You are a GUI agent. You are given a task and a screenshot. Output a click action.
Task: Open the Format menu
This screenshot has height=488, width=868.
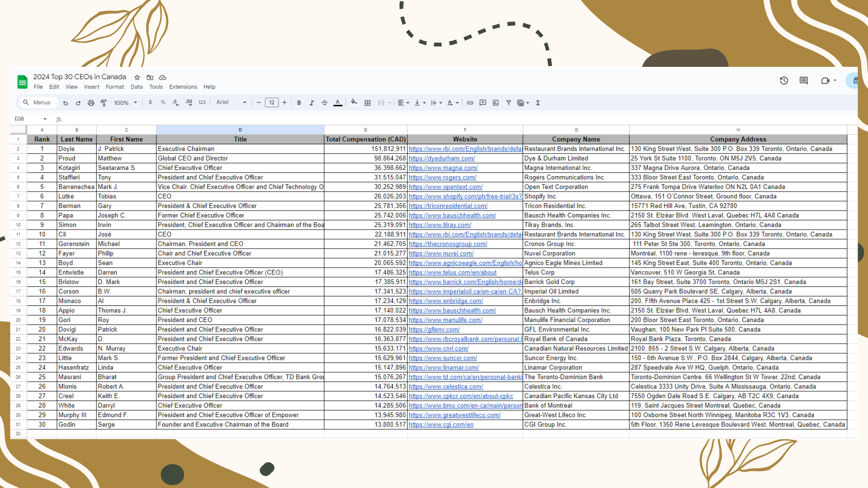[x=114, y=87]
